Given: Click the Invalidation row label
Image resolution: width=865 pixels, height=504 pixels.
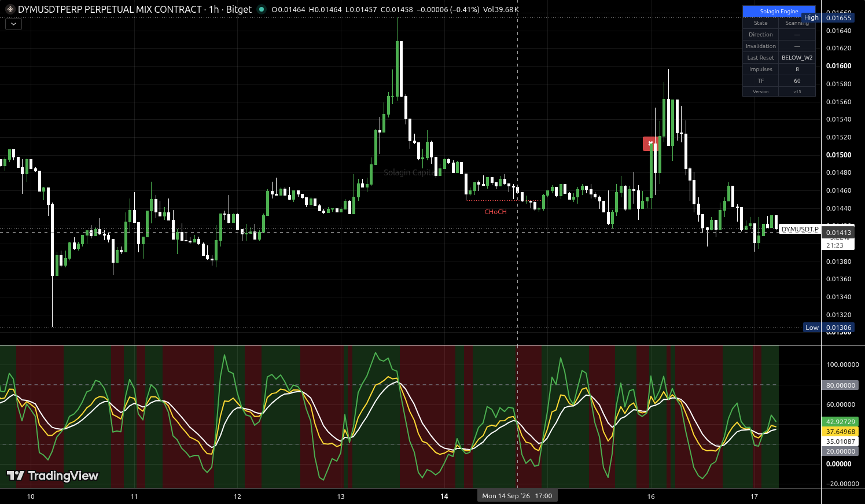Looking at the screenshot, I should pos(761,46).
